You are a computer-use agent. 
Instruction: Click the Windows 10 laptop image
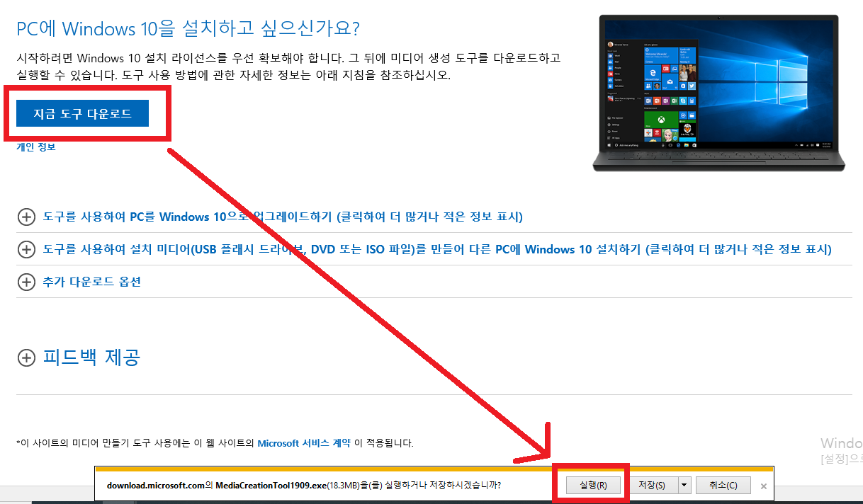point(719,93)
